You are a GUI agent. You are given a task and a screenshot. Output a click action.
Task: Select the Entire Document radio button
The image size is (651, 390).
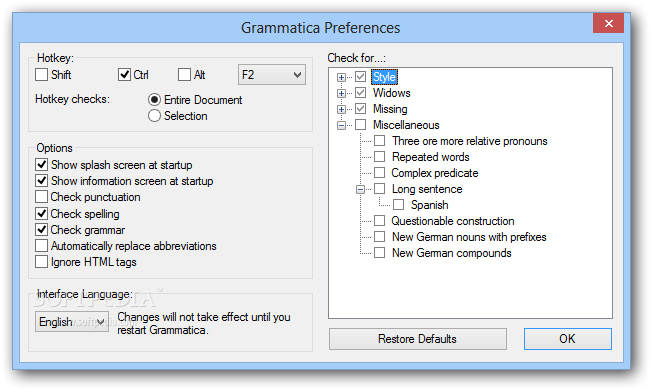(154, 100)
